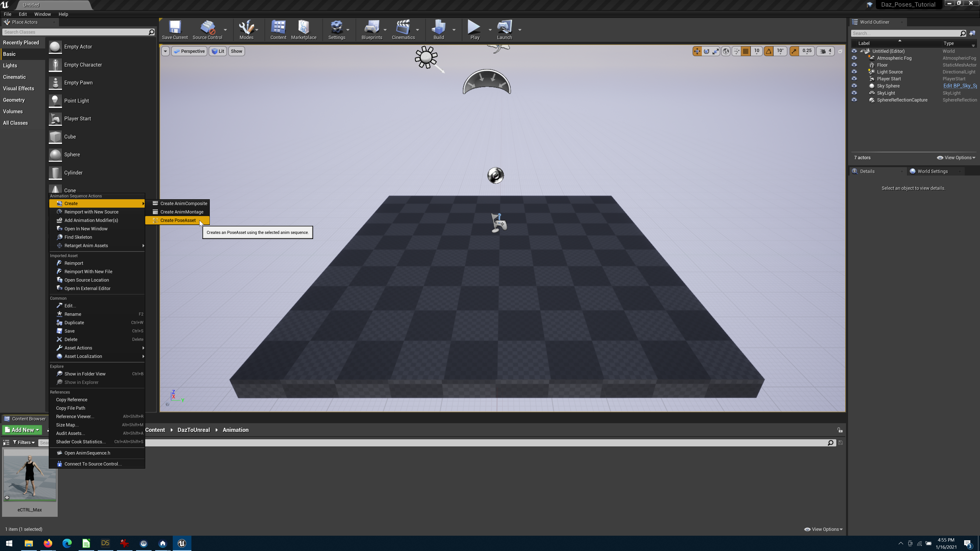Expand the Filters dropdown in Content Browser
Image resolution: width=980 pixels, height=551 pixels.
click(23, 443)
